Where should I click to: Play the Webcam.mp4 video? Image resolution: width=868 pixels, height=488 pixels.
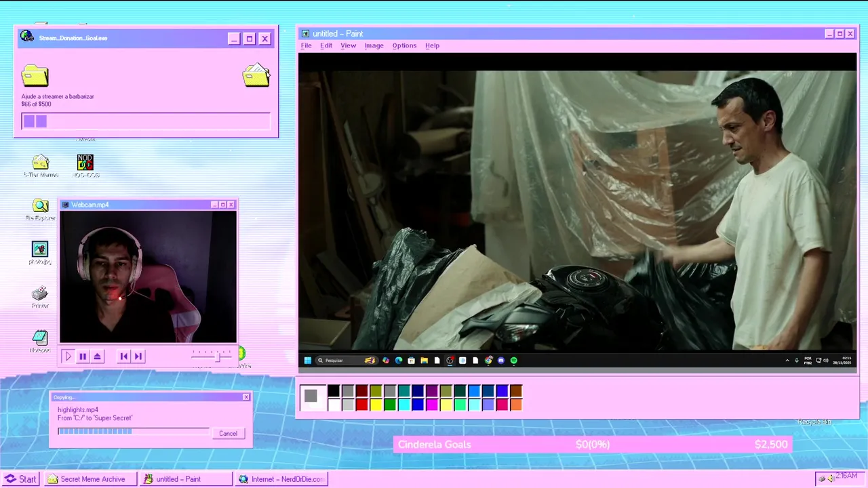point(68,356)
